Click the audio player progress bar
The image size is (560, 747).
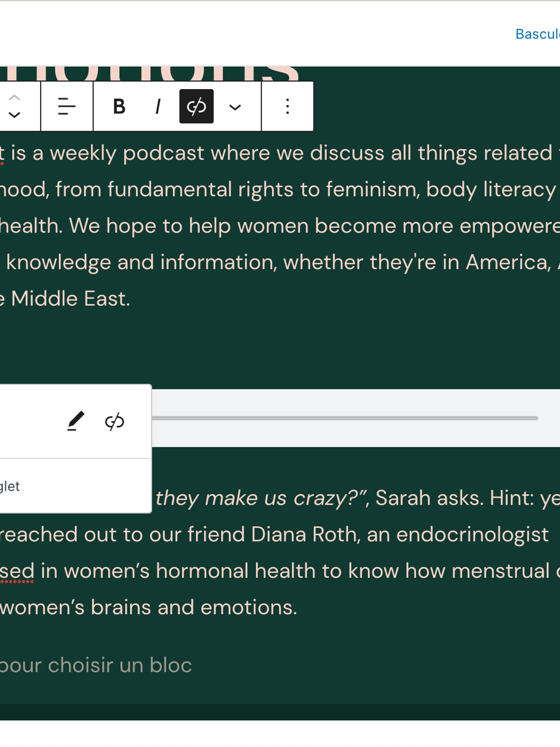[344, 418]
